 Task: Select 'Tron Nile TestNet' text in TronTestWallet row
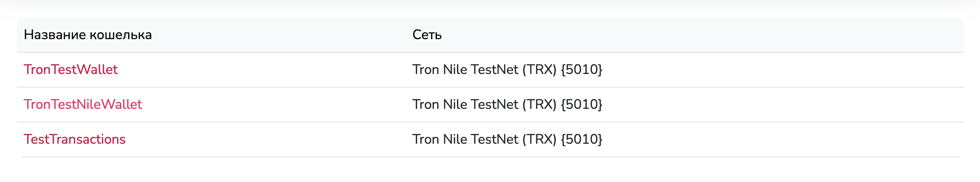[x=465, y=70]
